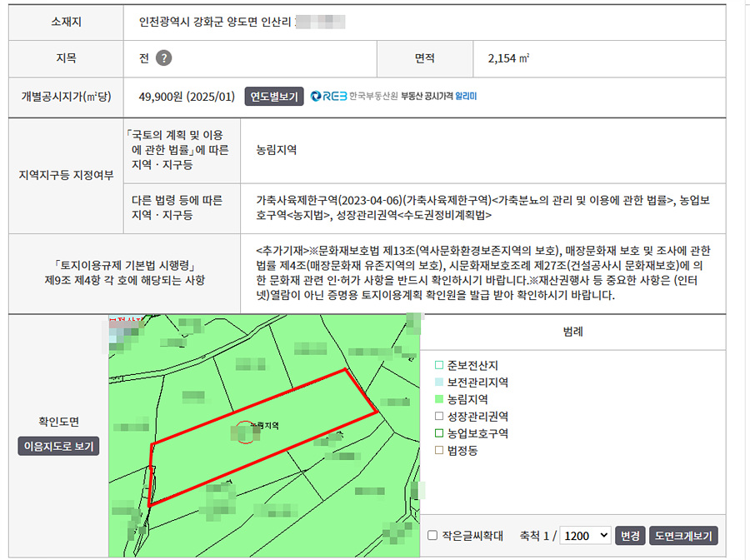Click the help question mark beside 전

(x=164, y=58)
